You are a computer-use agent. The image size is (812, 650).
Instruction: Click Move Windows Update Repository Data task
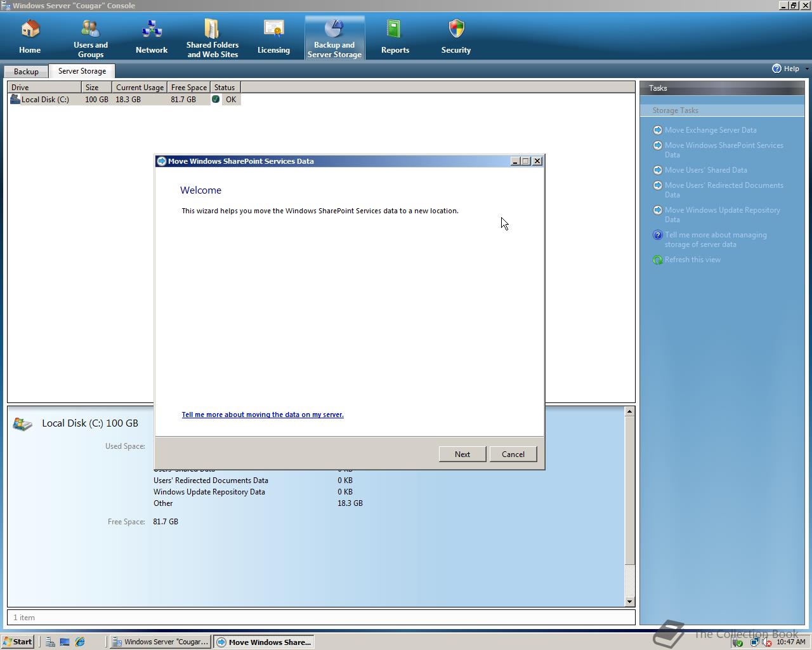722,215
